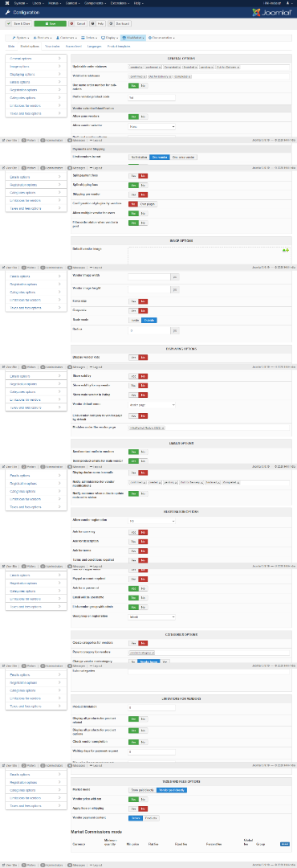Choose Inside for Scale mode

click(x=134, y=320)
